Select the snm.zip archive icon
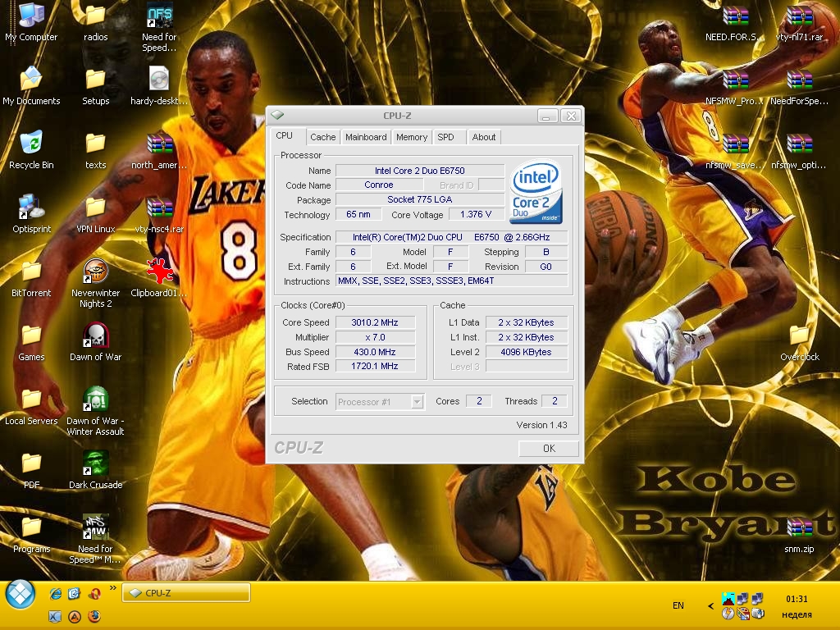The height and width of the screenshot is (630, 840). click(799, 527)
